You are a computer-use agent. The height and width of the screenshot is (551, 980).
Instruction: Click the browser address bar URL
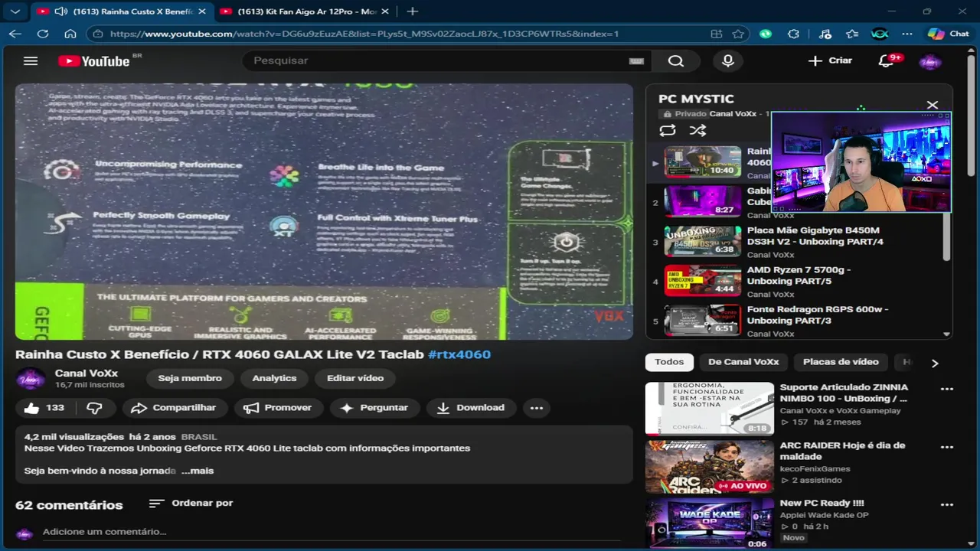[x=364, y=34]
